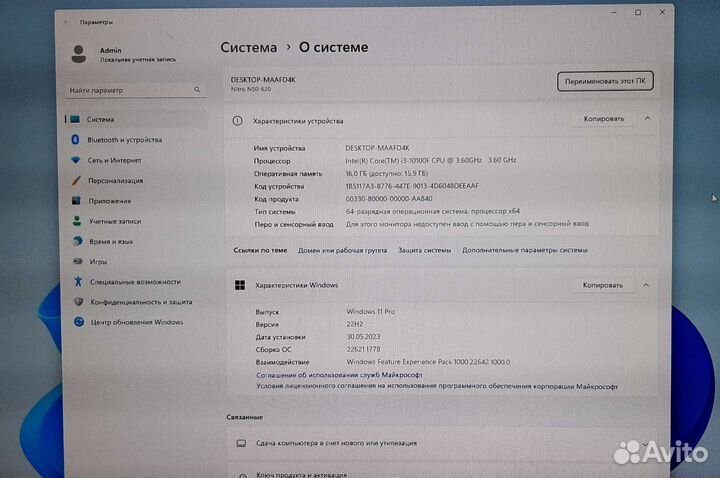Screen dimensions: 720x478
Task: Open Домен или рабочая группа link
Action: click(x=343, y=250)
